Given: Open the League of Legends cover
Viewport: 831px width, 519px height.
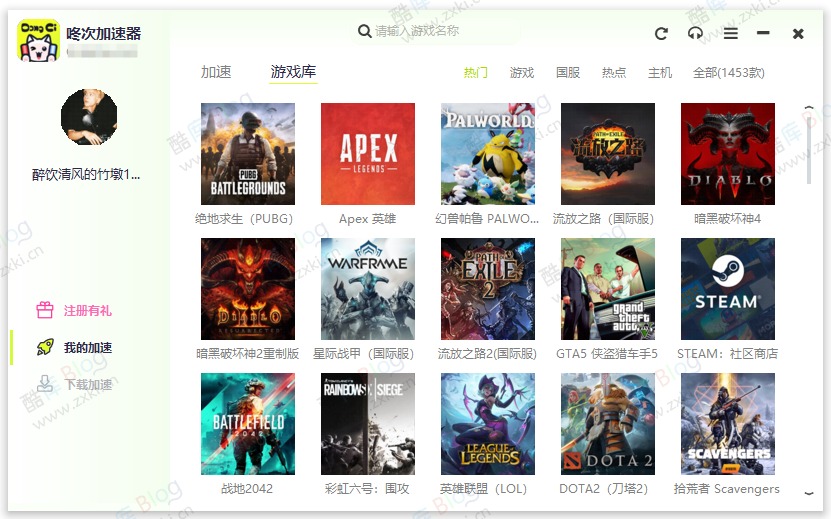Looking at the screenshot, I should click(x=488, y=424).
